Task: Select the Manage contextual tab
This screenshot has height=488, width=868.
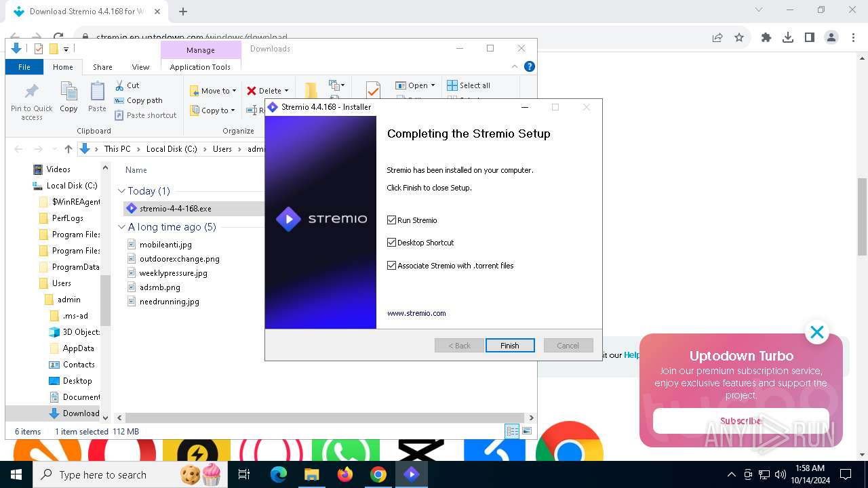Action: (201, 50)
